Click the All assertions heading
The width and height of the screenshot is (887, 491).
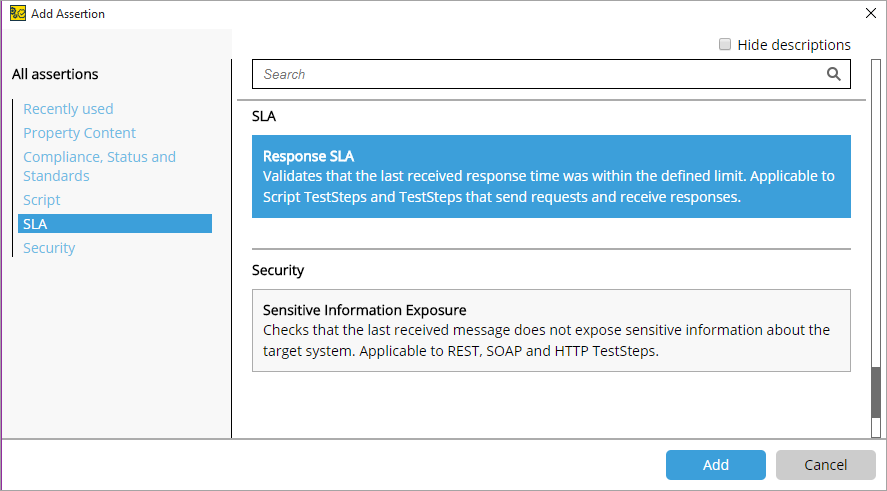[x=55, y=74]
